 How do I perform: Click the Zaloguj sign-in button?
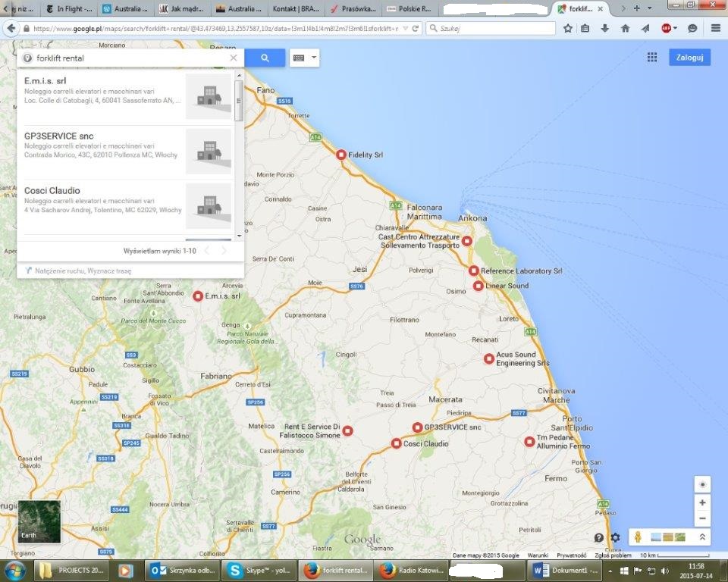pos(689,58)
